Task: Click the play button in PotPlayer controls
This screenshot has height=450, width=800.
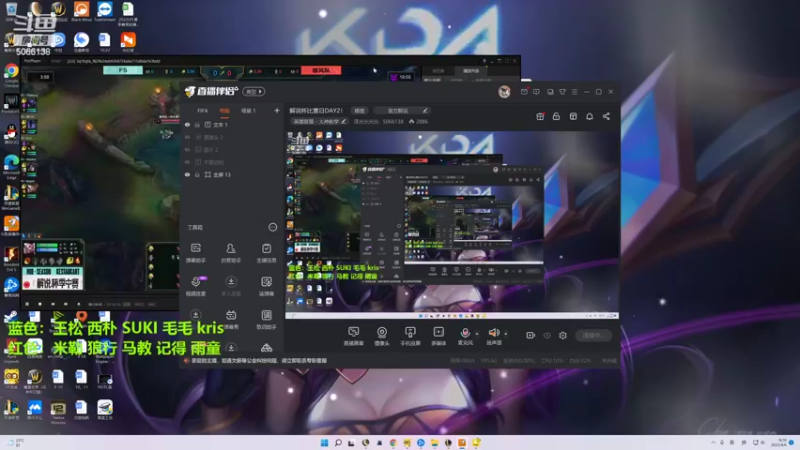Action: 27,304
